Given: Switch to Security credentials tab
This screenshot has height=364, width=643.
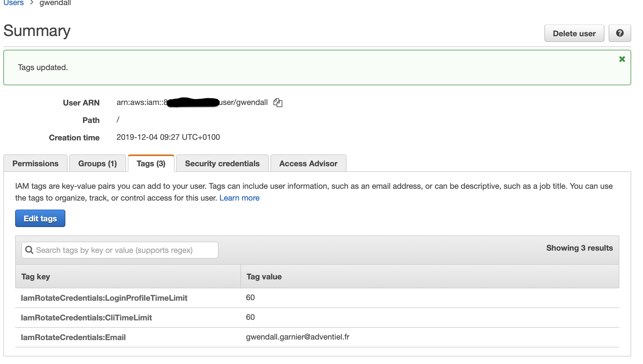Looking at the screenshot, I should (222, 163).
